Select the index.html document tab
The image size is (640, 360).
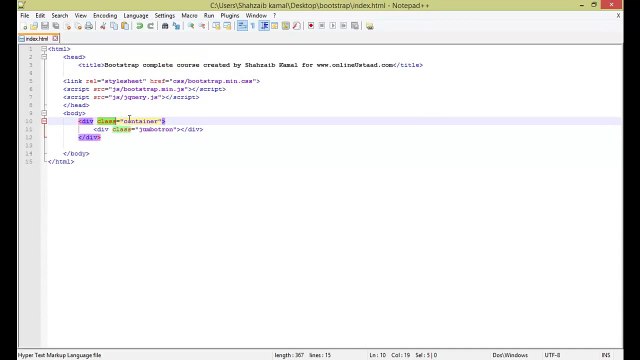(37, 39)
